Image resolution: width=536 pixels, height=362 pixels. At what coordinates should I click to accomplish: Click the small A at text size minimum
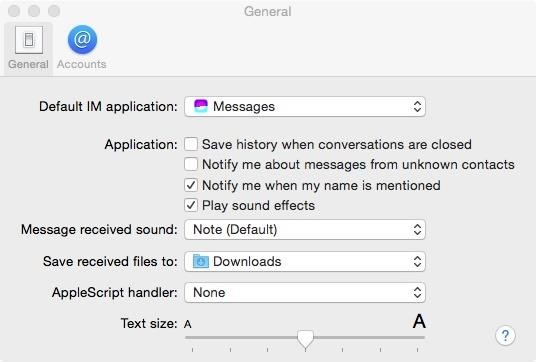[x=187, y=324]
